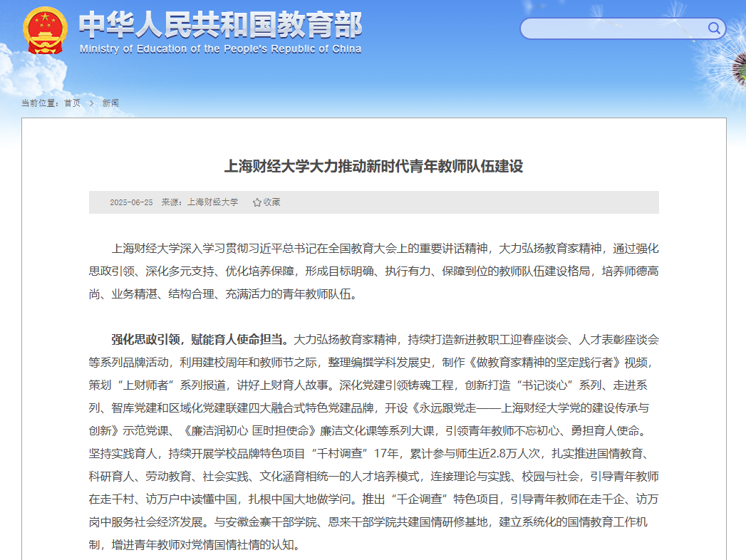
Task: Click the publish date 2025-06-25
Action: [x=131, y=202]
